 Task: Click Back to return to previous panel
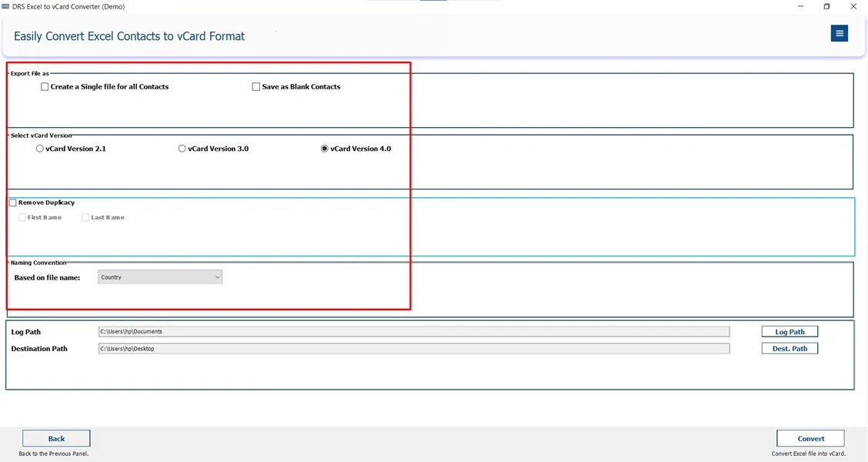[55, 437]
